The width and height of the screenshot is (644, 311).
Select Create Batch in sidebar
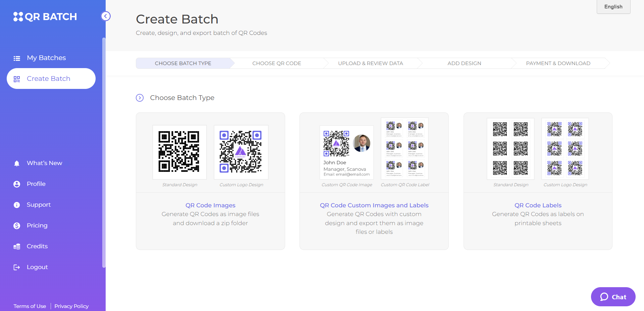51,79
